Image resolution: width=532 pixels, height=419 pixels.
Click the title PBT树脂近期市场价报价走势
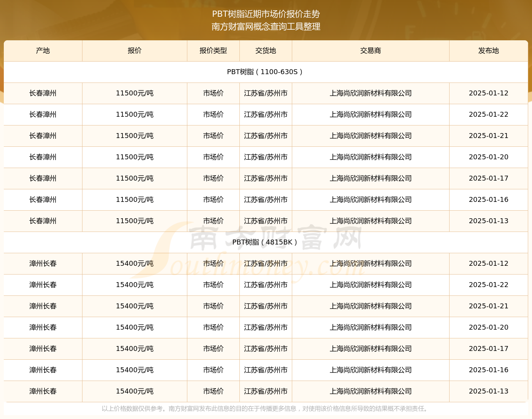(x=266, y=14)
